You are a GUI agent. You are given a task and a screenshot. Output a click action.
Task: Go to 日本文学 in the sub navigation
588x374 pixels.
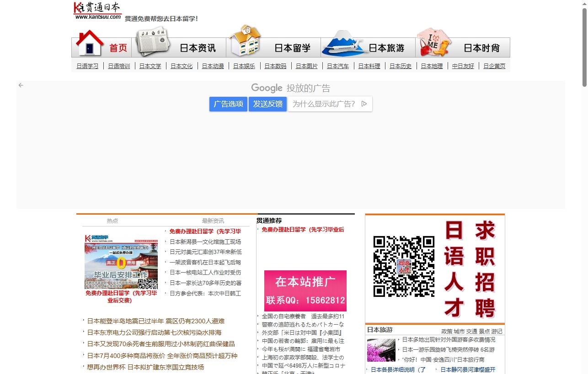(150, 66)
